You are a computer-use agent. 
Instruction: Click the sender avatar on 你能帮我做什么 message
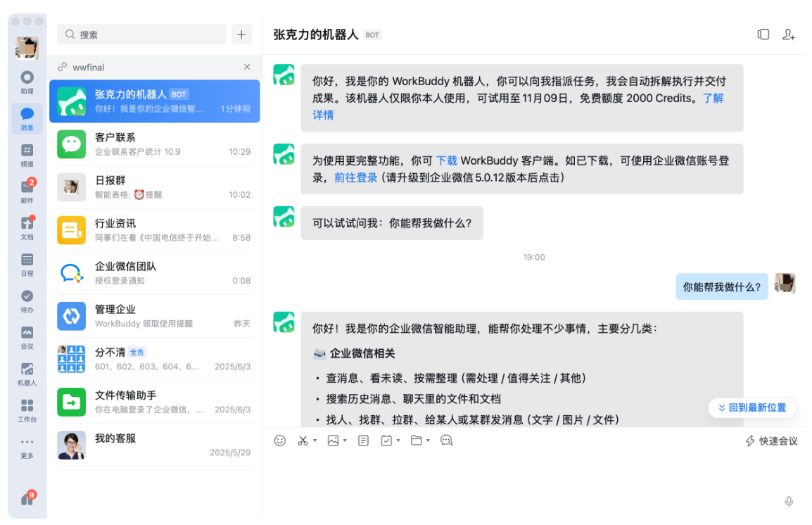pos(785,283)
